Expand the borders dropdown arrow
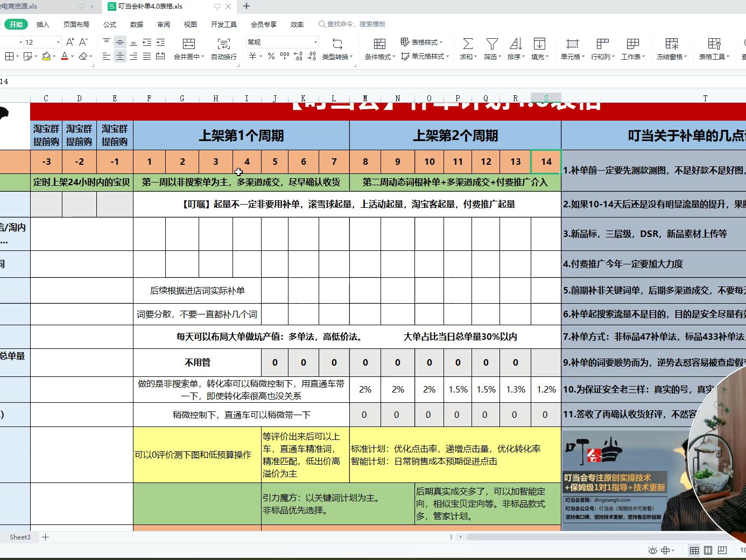The height and width of the screenshot is (560, 746). pos(17,56)
